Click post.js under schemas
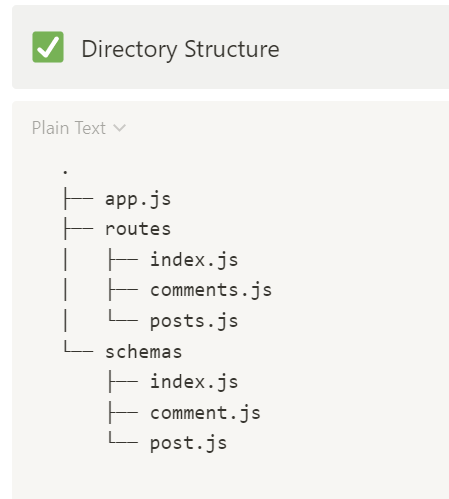 (188, 443)
